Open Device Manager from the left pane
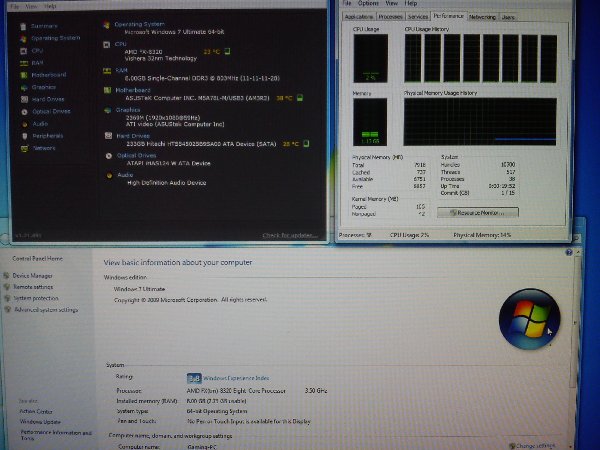 pyautogui.click(x=33, y=275)
